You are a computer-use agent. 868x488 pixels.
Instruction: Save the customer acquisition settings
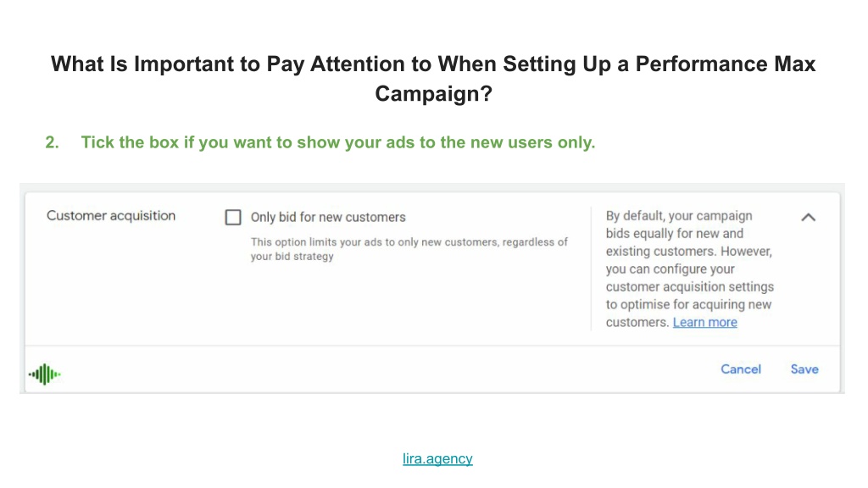[804, 369]
